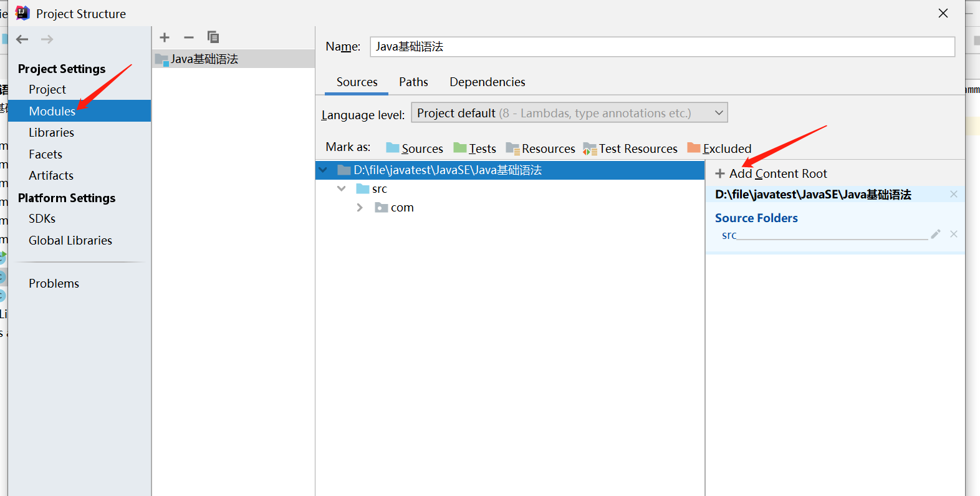Navigate forward with the right arrow
This screenshot has width=980, height=496.
pyautogui.click(x=47, y=39)
